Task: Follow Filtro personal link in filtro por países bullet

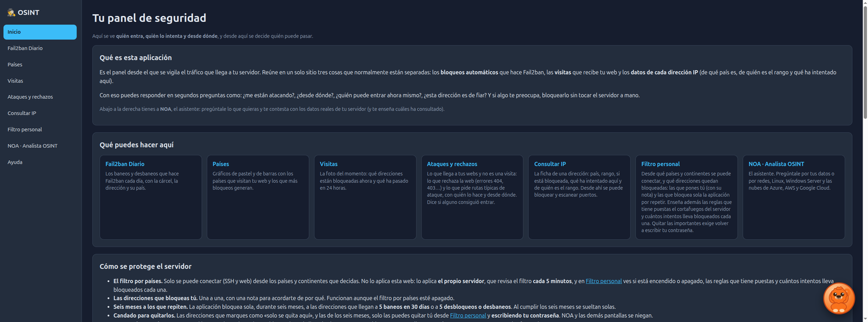Action: tap(604, 281)
